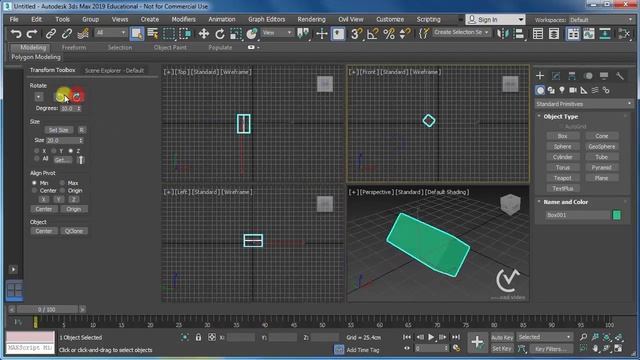The width and height of the screenshot is (640, 360).
Task: Open the Display command panel
Action: (604, 76)
